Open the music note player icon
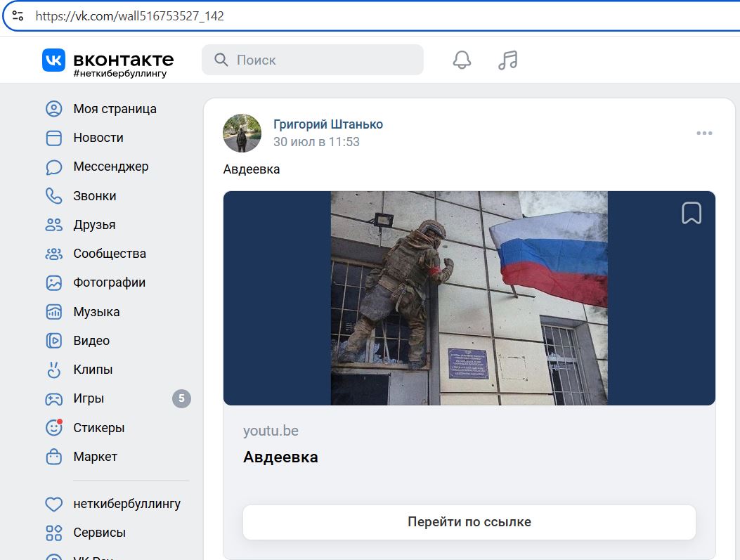Viewport: 740px width, 560px height. click(508, 60)
